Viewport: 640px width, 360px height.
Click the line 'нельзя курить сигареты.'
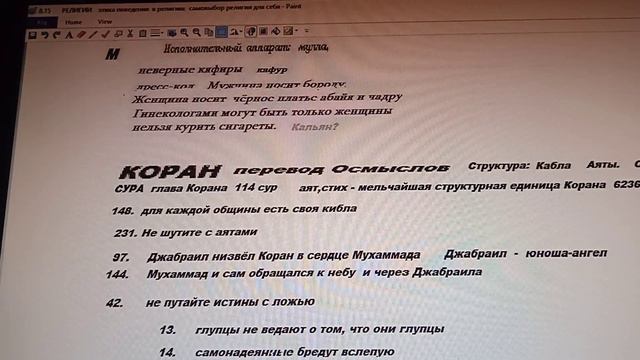tap(204, 127)
